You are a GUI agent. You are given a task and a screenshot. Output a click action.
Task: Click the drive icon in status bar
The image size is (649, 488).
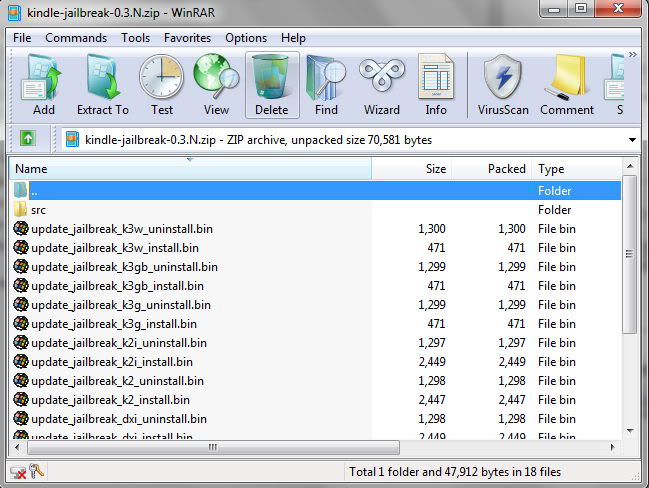pyautogui.click(x=18, y=472)
